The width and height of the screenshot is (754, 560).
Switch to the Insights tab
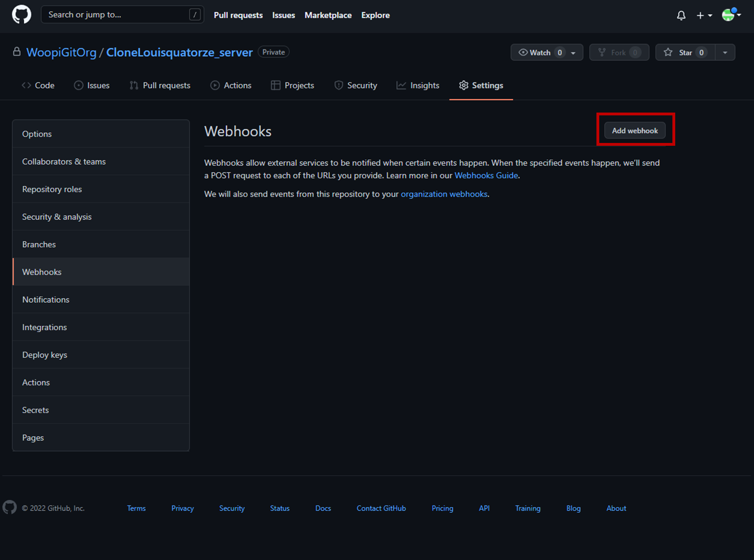coord(418,86)
